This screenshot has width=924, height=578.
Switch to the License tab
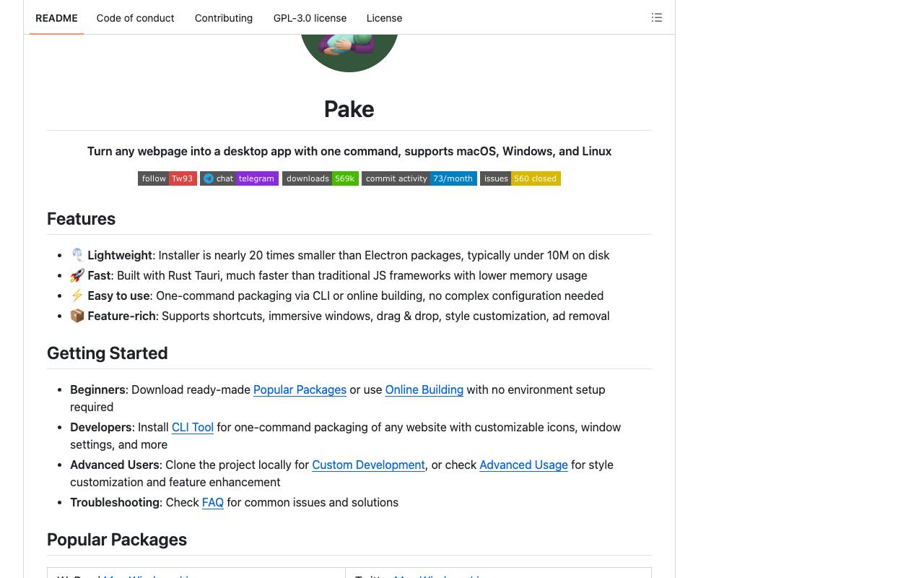pos(384,18)
